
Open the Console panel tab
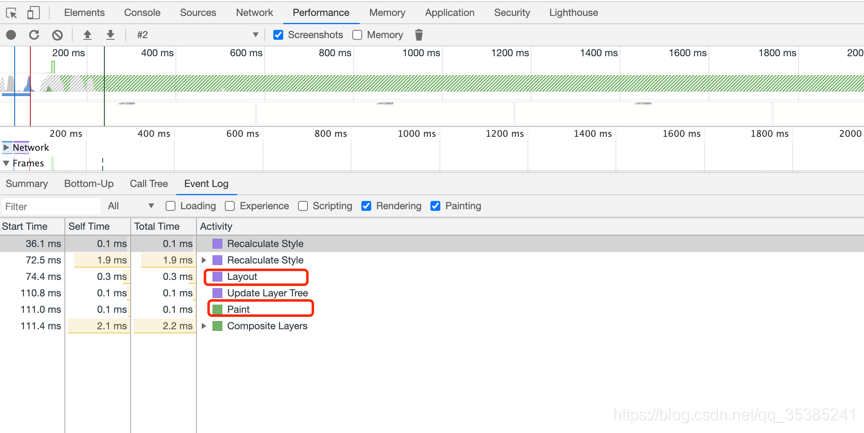tap(142, 13)
